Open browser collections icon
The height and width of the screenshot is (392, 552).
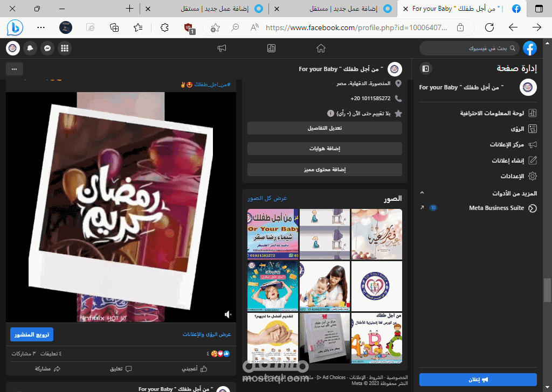[x=114, y=27]
